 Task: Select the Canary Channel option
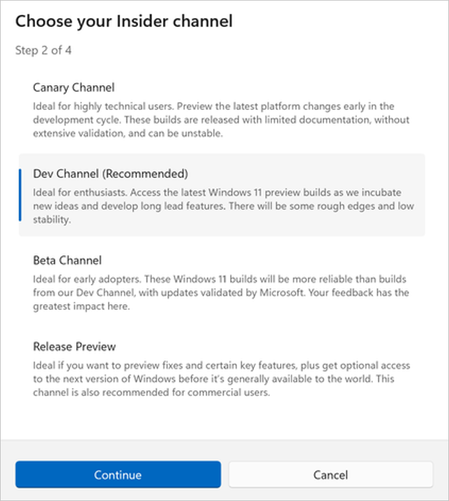tap(222, 110)
